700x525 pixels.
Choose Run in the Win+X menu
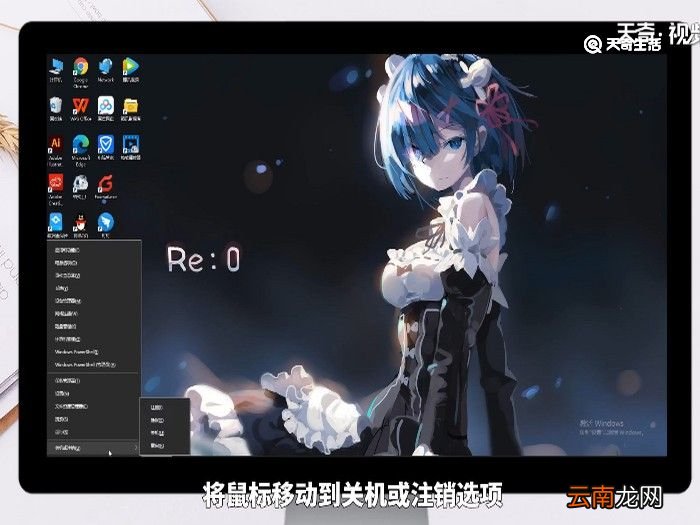(94, 433)
